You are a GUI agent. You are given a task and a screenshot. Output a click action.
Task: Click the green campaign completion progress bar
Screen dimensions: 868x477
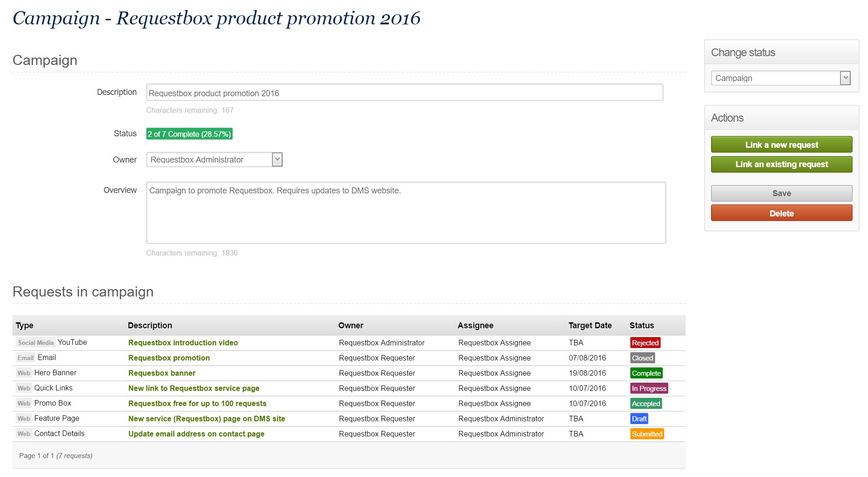189,134
